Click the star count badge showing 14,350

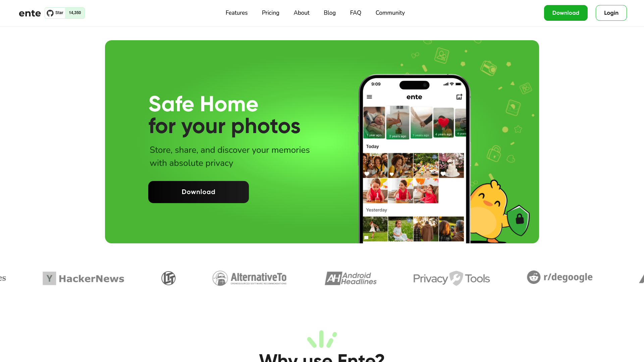click(x=74, y=12)
